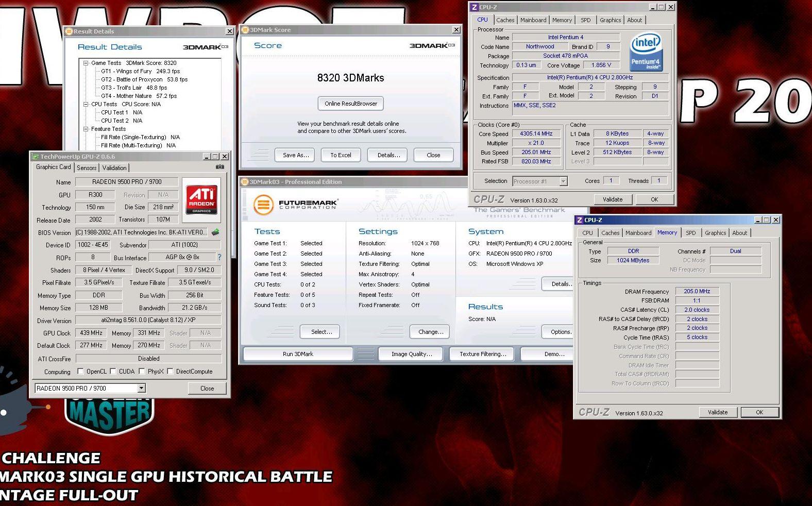Select the Fill Rate (Single-Texturing) row
Screen dimensions: 812x506
coord(140,137)
